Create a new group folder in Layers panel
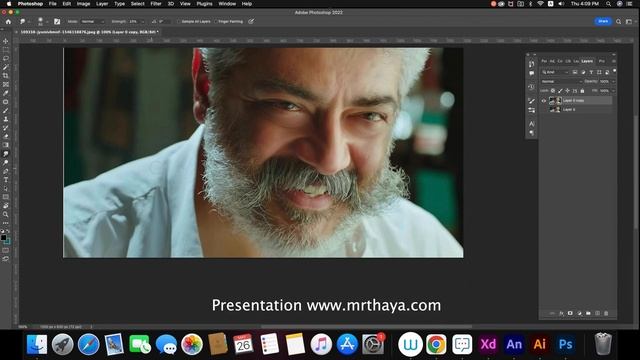Screen dimensions: 640x360 pos(588,313)
